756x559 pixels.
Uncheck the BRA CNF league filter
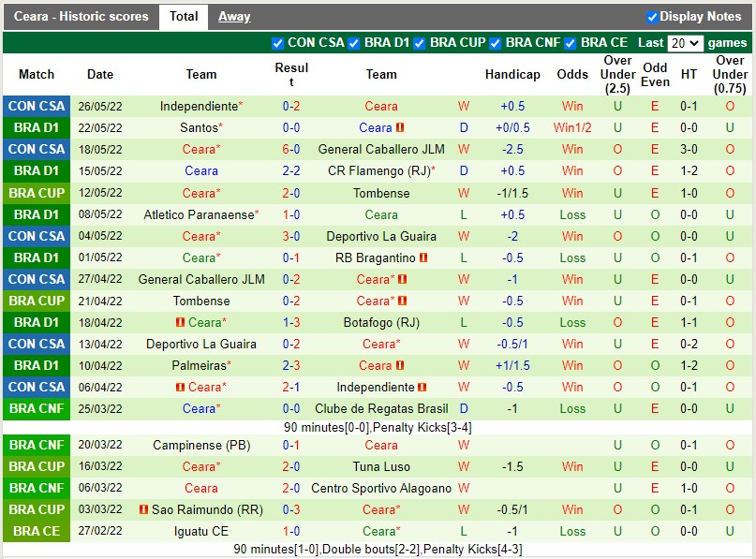tap(496, 44)
